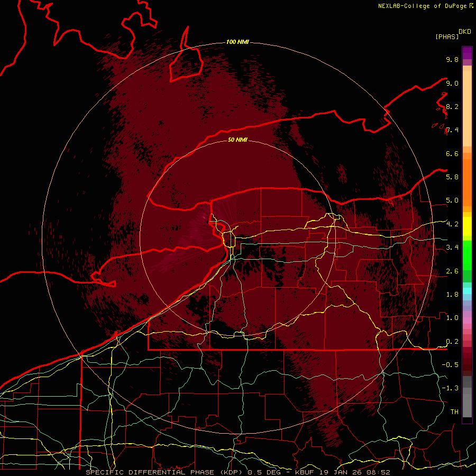The height and width of the screenshot is (476, 476).
Task: Click the 1.8 value on the color scale
Action: coord(452,295)
